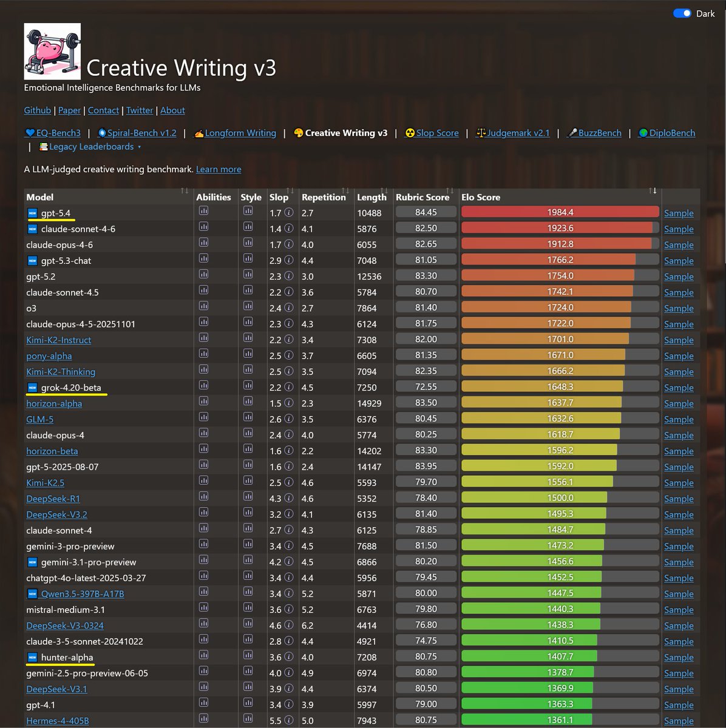Click slop info icon for horizon-alpha
This screenshot has width=726, height=728.
[x=289, y=403]
